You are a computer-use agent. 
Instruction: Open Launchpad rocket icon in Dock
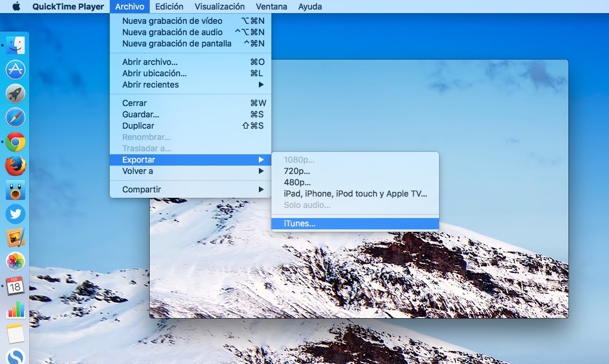pyautogui.click(x=16, y=94)
